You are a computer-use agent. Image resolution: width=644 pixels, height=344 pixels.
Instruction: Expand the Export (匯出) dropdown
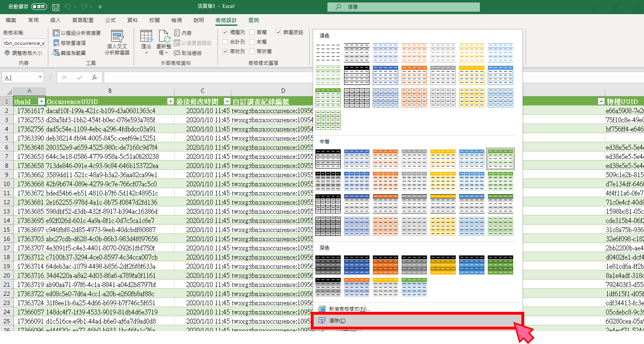(146, 52)
